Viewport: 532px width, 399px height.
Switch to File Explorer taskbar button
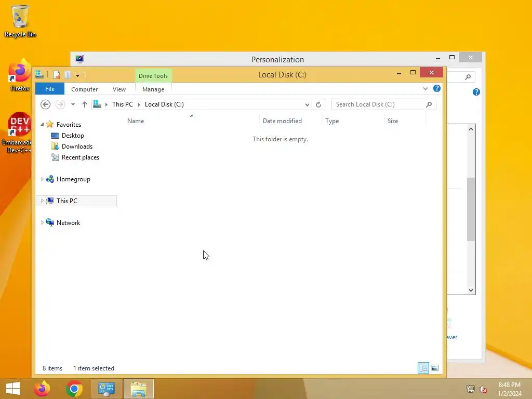(x=138, y=389)
